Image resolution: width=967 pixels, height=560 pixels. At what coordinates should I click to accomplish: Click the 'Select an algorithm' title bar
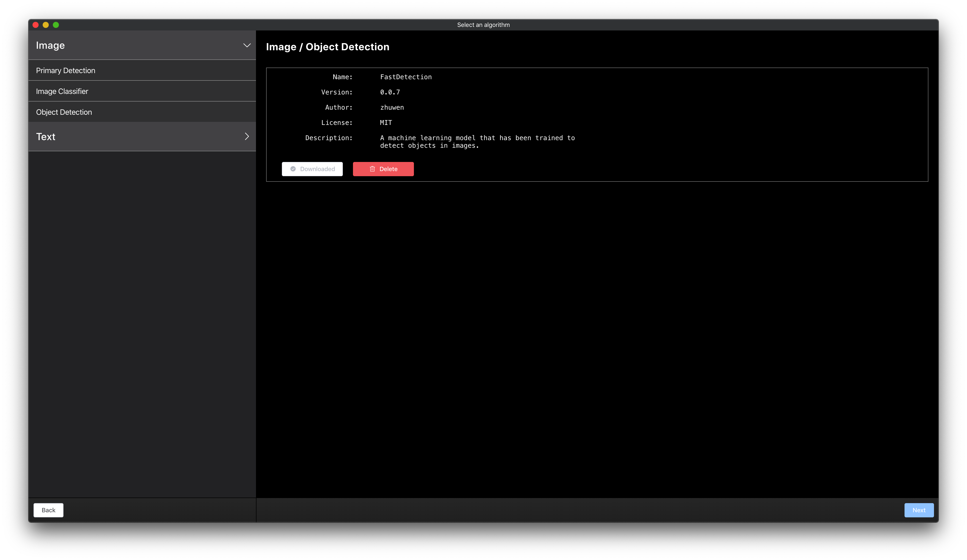pos(483,25)
